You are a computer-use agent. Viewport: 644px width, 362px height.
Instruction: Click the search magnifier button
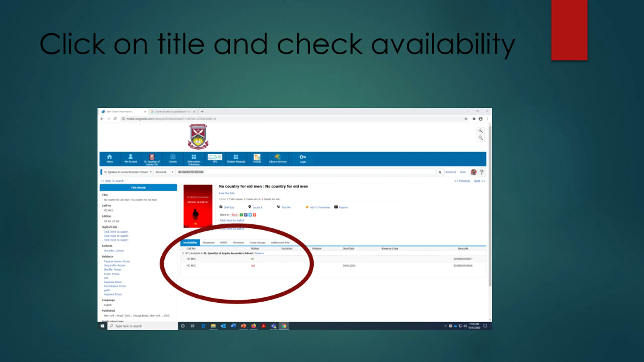tap(440, 172)
